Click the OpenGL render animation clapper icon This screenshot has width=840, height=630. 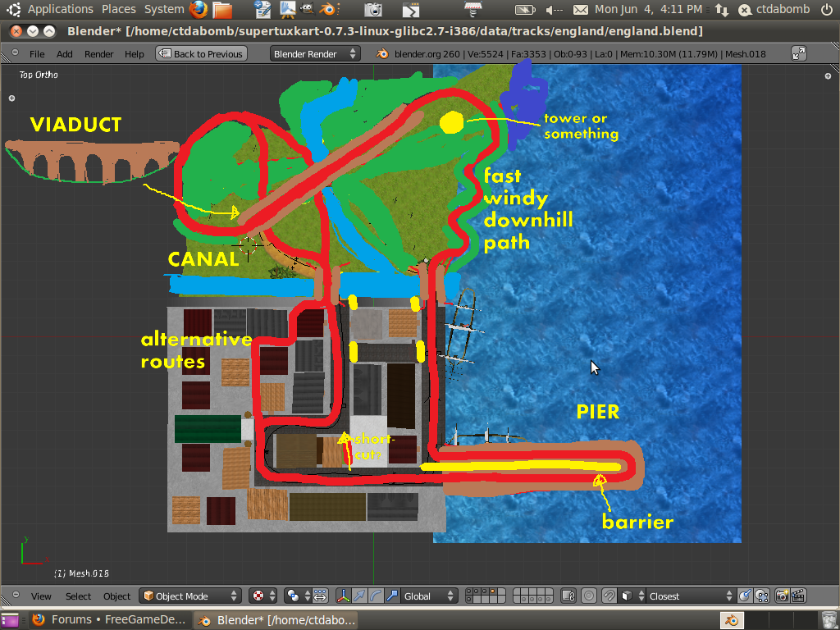(x=797, y=596)
